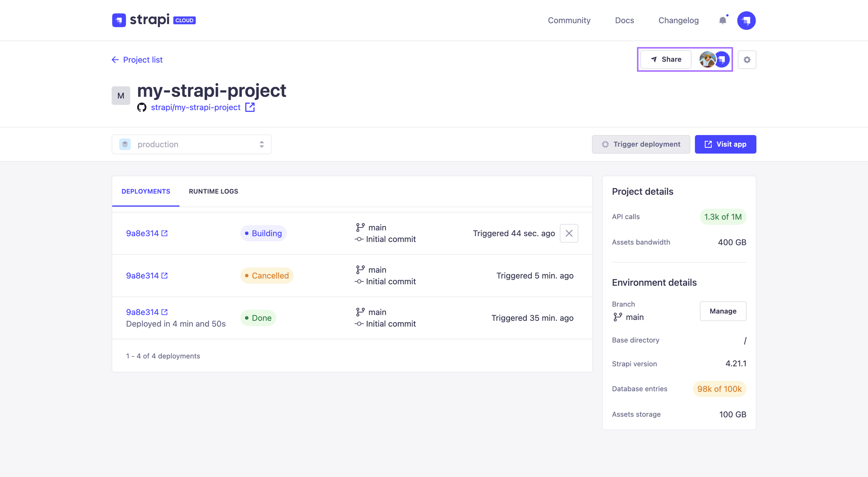Viewport: 868px width, 477px height.
Task: Click the Back to Project list link
Action: point(137,59)
